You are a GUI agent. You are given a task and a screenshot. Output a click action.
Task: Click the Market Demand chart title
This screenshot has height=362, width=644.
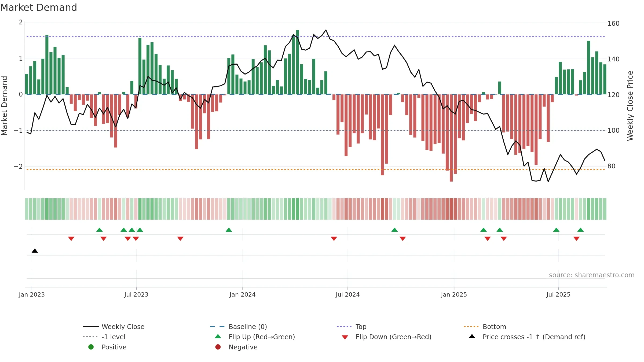coord(39,8)
